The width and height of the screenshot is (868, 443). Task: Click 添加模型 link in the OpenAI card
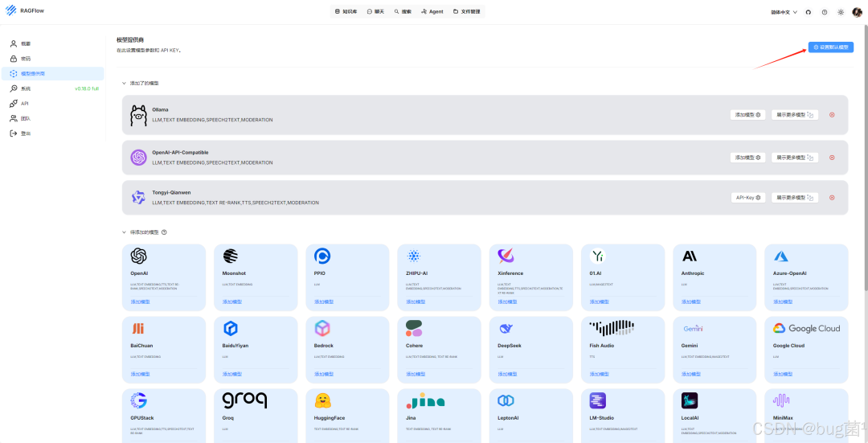click(x=140, y=301)
